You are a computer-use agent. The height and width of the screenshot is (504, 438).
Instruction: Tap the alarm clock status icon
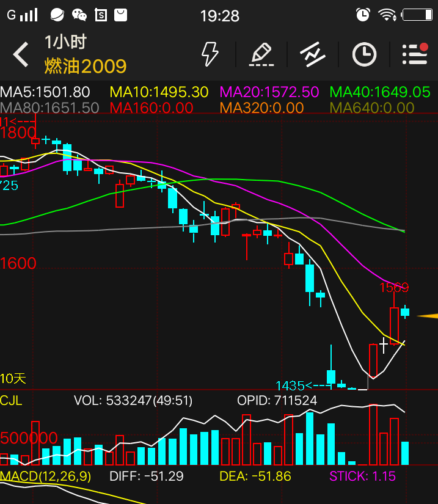(363, 15)
